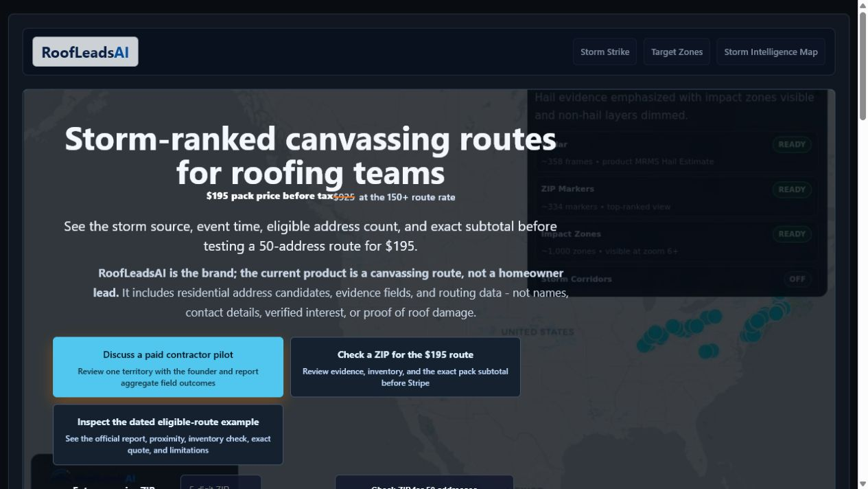Viewport: 868px width, 489px height.
Task: Open the Storm Intelligence Map nav item
Action: click(x=771, y=52)
